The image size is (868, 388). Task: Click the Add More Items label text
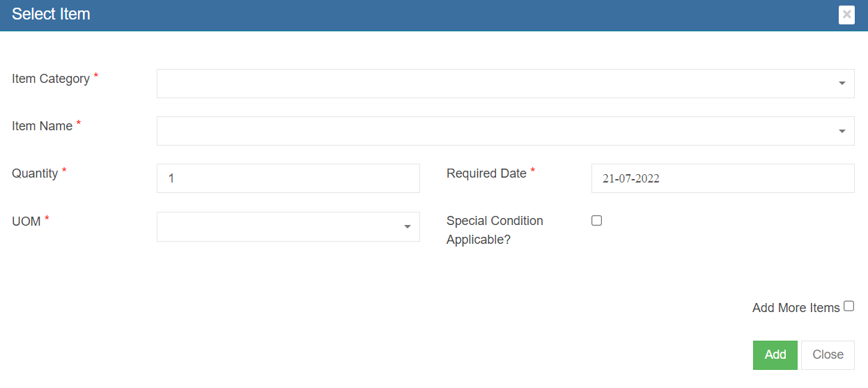pyautogui.click(x=796, y=308)
